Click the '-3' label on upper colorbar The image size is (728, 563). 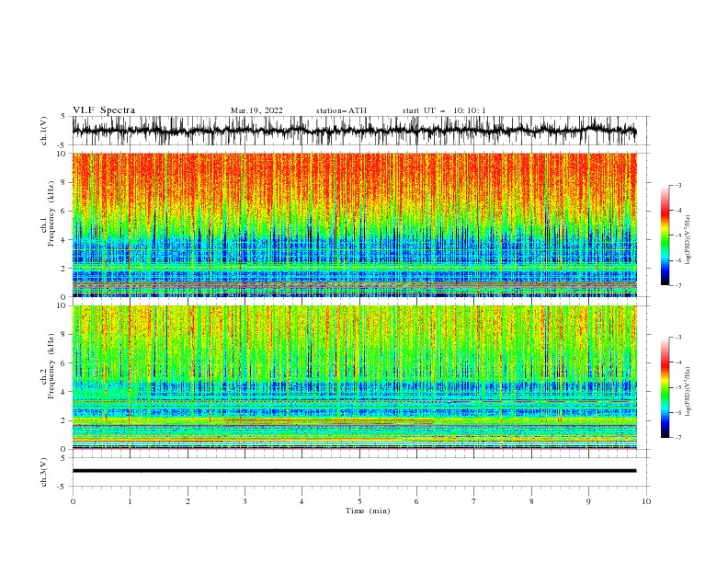pos(677,185)
